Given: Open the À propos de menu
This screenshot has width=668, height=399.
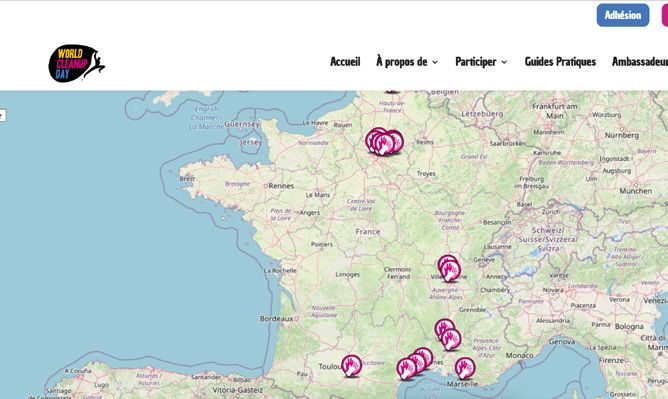Looking at the screenshot, I should (x=402, y=62).
